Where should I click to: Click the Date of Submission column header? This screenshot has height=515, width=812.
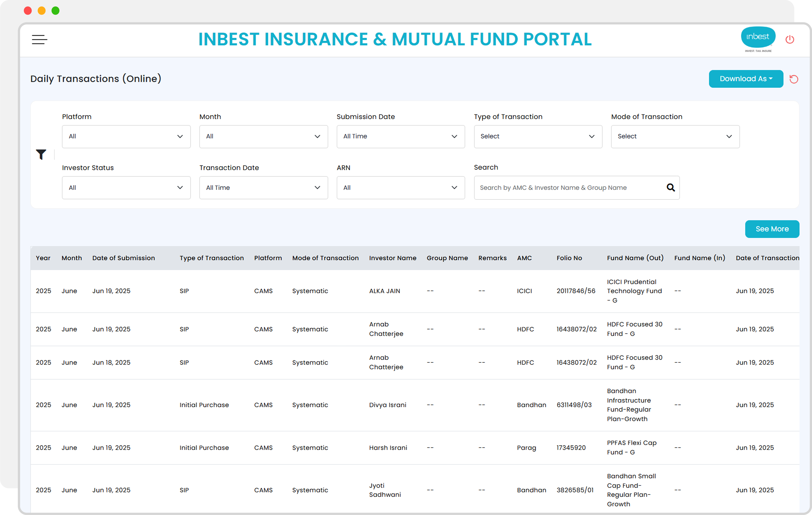pos(124,258)
